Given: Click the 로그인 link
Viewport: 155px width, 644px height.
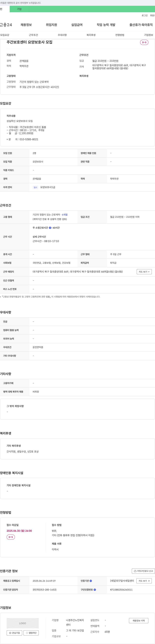Looking at the screenshot, I should pyautogui.click(x=145, y=15).
